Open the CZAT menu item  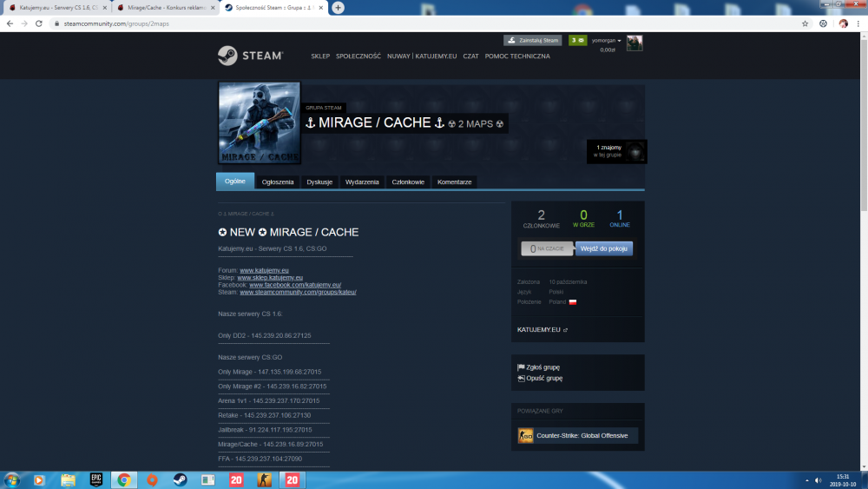tap(470, 56)
